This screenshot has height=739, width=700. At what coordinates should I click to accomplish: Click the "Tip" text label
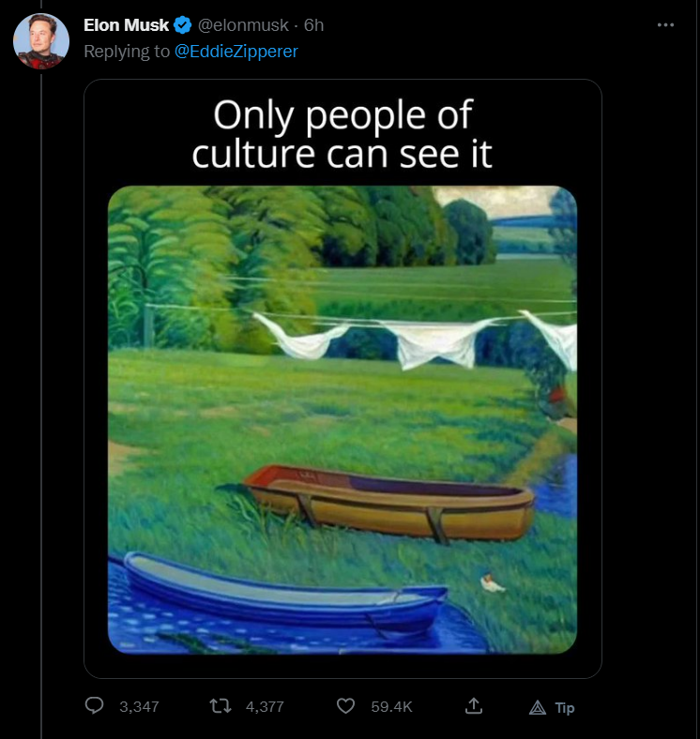[x=565, y=707]
